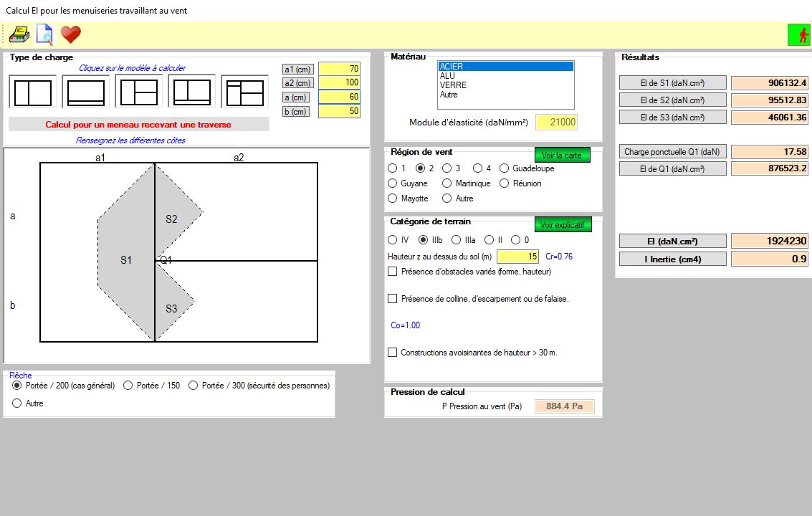Enable 'Présence d'obstacles variés' checkbox

point(392,272)
